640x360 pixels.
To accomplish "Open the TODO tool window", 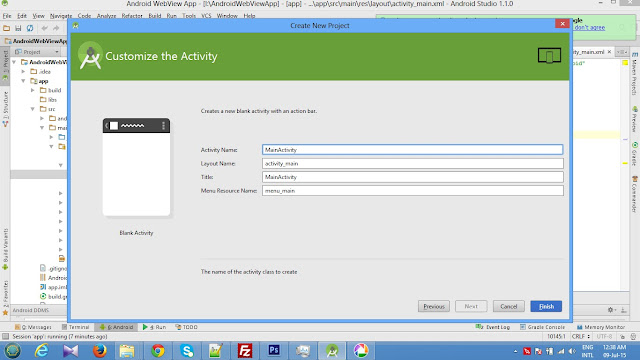I will (x=187, y=327).
